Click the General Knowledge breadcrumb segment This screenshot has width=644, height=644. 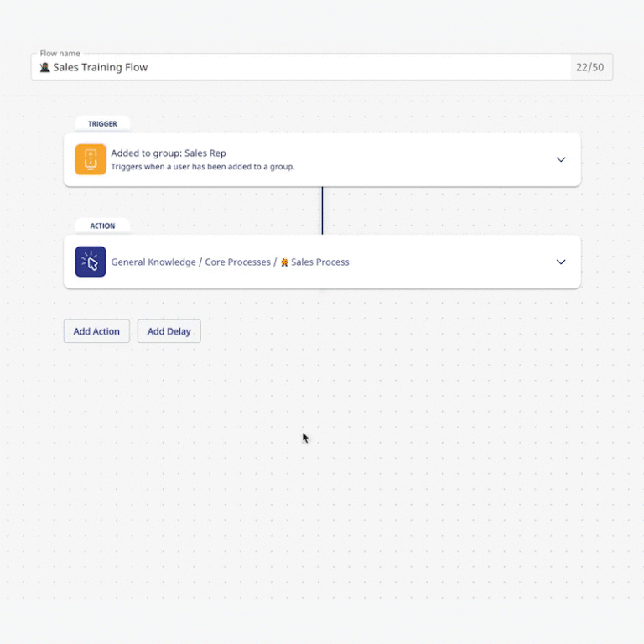point(153,262)
